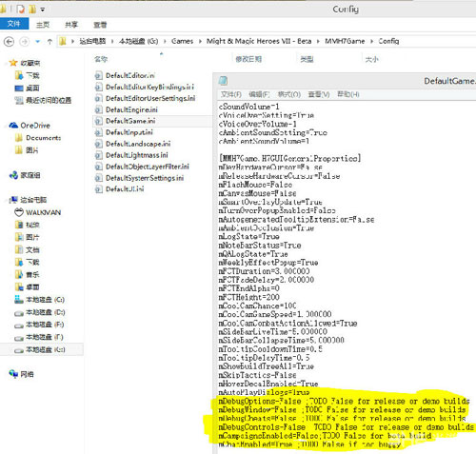
Task: Select the DefaultEngine.ini file icon
Action: coord(99,109)
